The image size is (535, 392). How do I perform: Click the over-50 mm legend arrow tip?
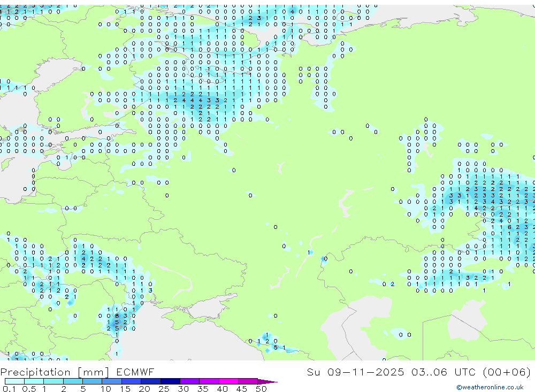tap(267, 382)
